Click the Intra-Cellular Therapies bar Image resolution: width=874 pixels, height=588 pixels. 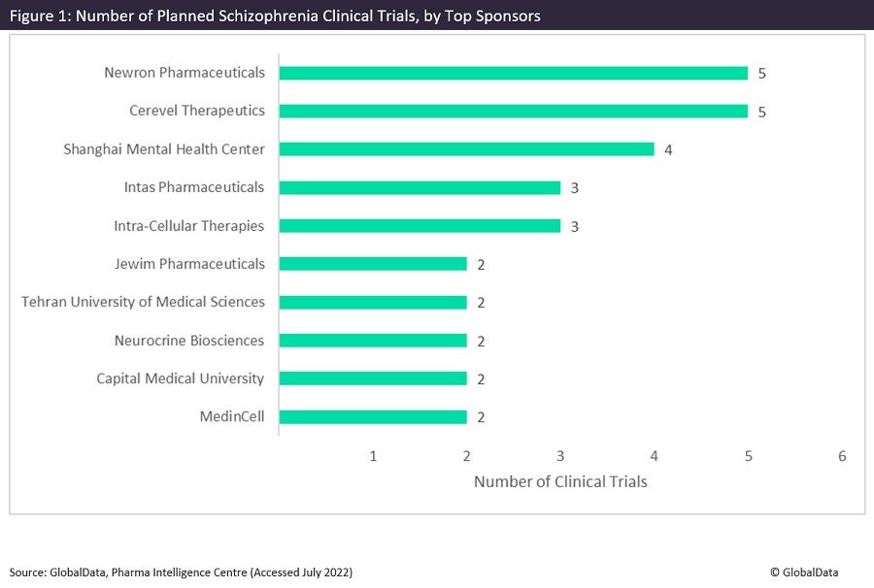420,226
